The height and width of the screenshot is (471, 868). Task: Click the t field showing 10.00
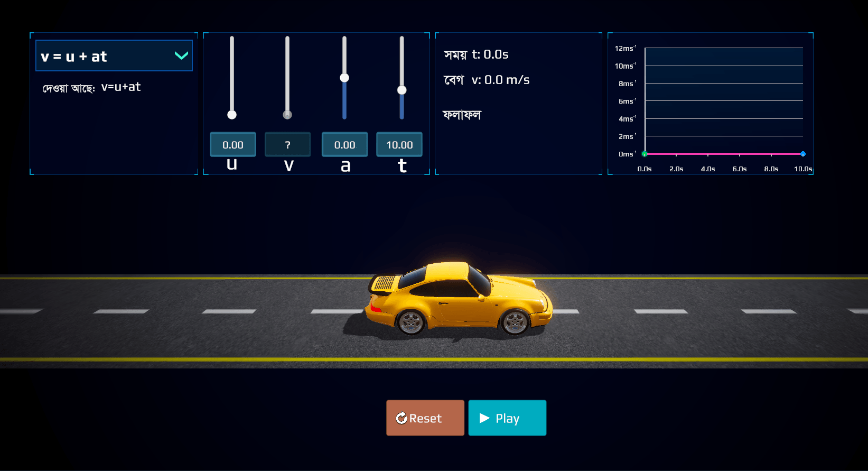point(399,145)
